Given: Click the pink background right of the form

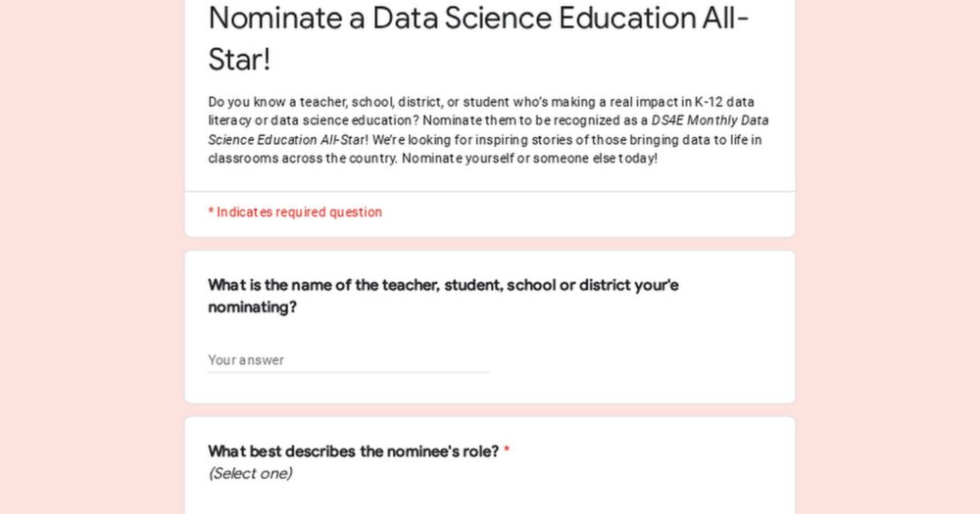Looking at the screenshot, I should (888, 257).
